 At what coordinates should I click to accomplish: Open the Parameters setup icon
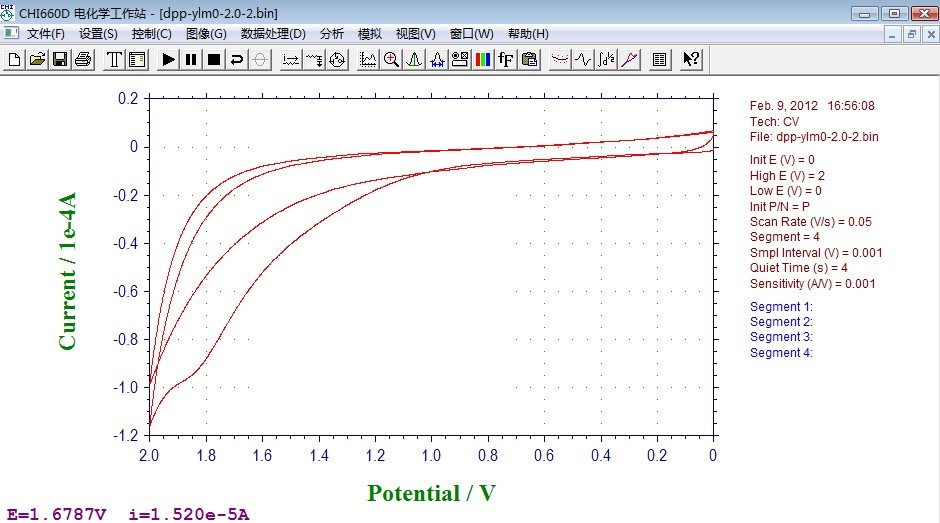137,59
